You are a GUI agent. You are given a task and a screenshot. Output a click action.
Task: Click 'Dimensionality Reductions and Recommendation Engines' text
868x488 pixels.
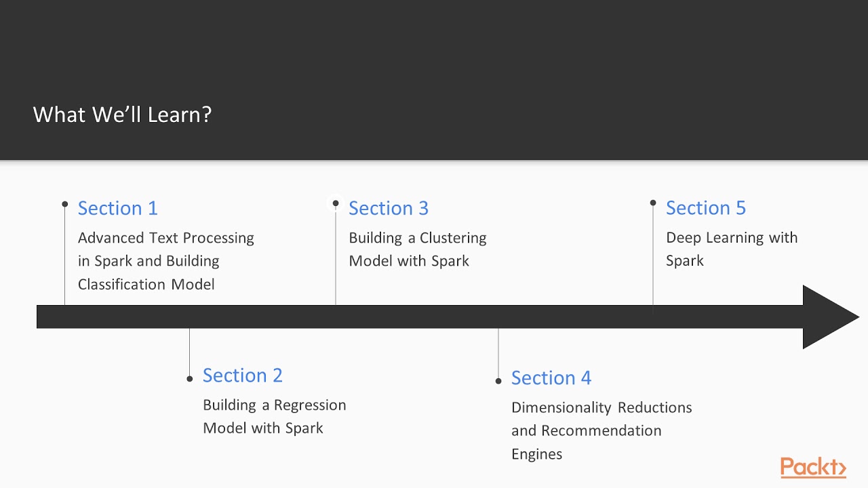(x=601, y=430)
